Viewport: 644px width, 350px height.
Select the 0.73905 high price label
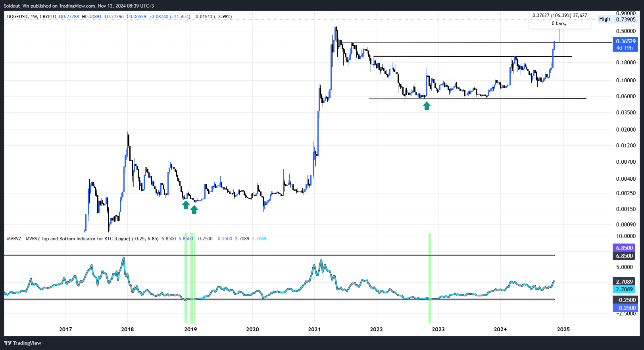point(626,19)
